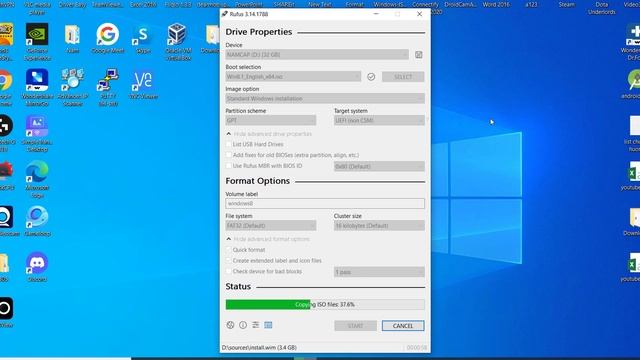The image size is (640, 360).
Task: Cancel the ISO copy operation
Action: tap(403, 326)
